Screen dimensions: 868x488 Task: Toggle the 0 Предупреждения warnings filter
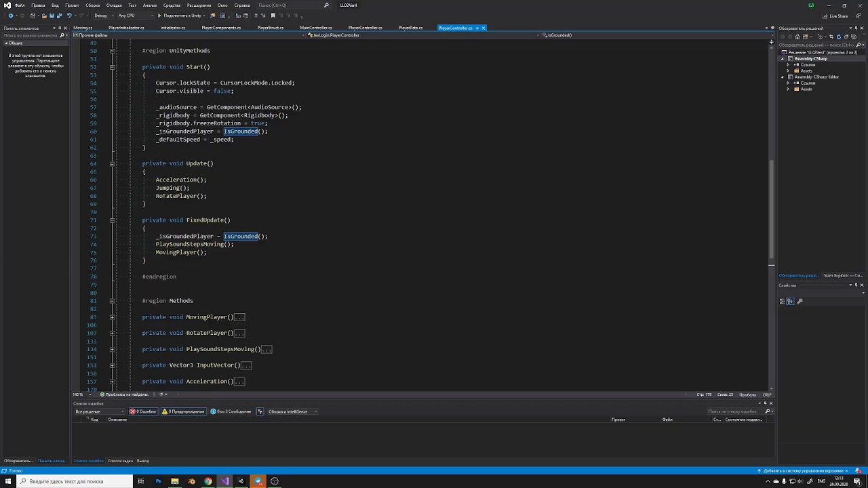183,411
